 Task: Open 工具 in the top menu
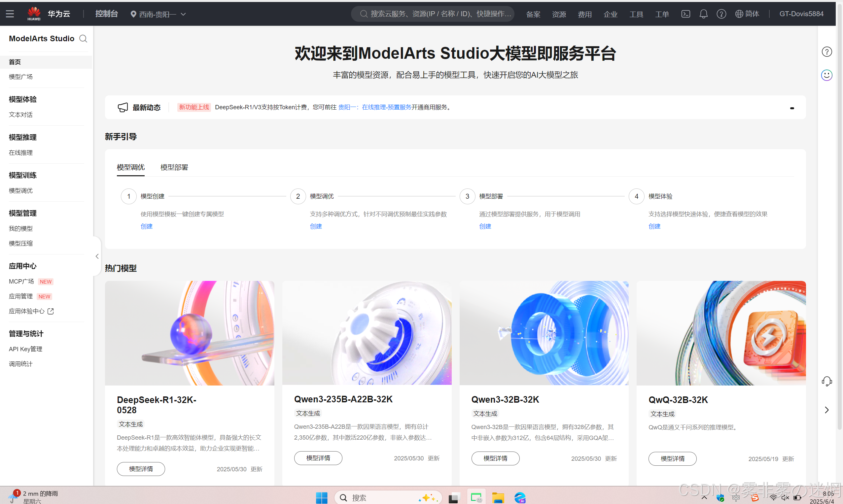click(x=636, y=14)
